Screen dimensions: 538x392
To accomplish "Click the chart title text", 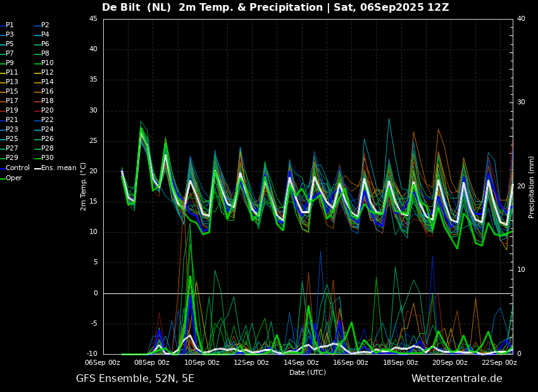I will (x=275, y=8).
